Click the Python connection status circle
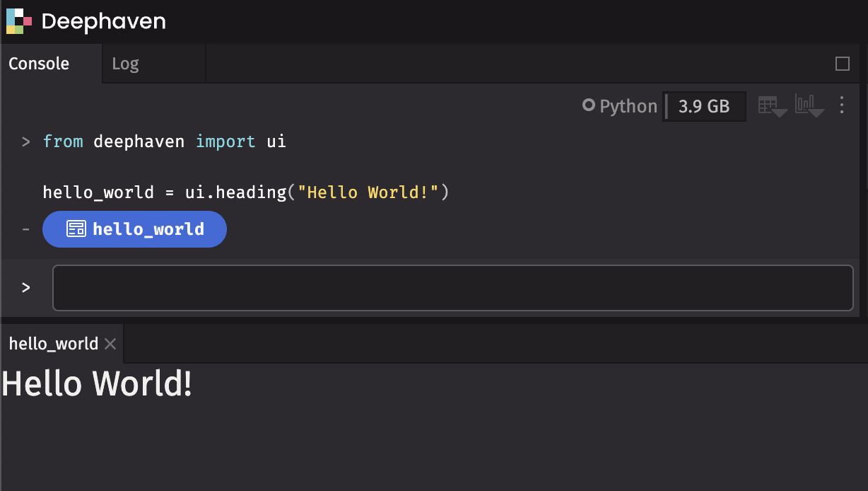Screen dimensions: 868x491 (588, 106)
